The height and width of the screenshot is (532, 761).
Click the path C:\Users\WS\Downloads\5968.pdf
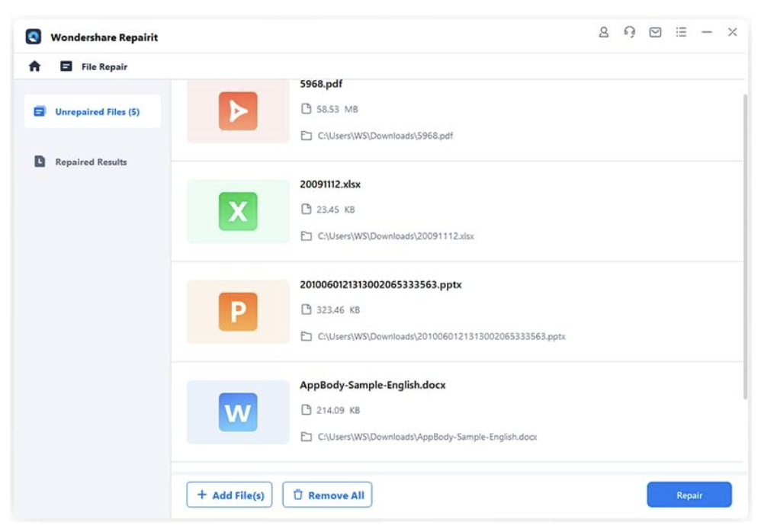point(385,136)
